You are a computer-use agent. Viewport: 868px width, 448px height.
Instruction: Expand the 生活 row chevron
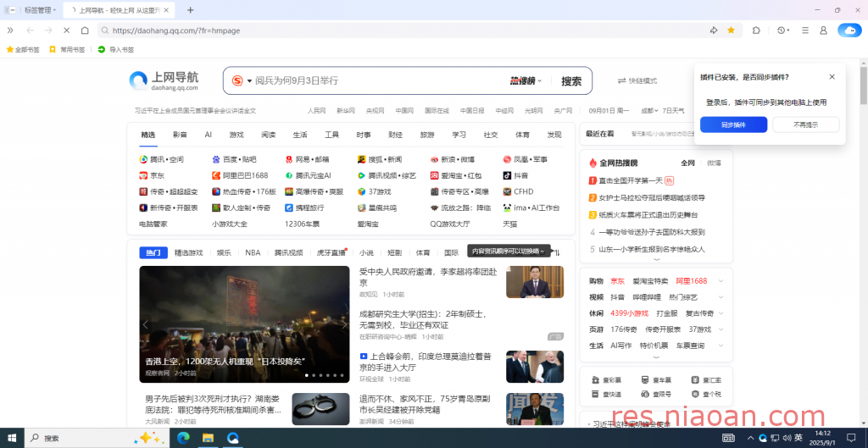(x=721, y=346)
